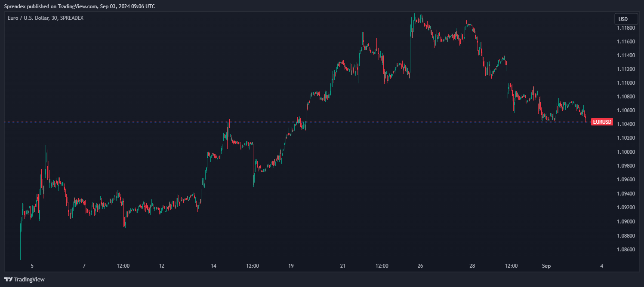Click the date label 4 on time axis

click(x=601, y=266)
